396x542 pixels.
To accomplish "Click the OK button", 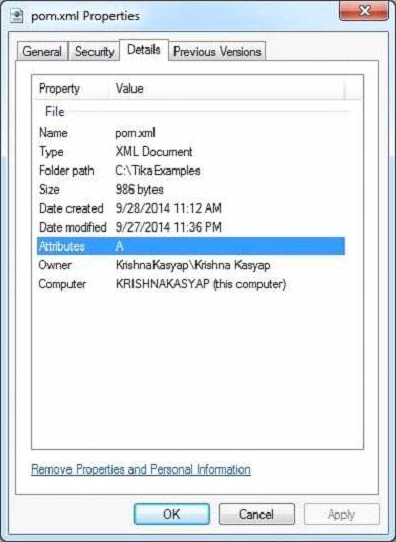I will coord(172,514).
